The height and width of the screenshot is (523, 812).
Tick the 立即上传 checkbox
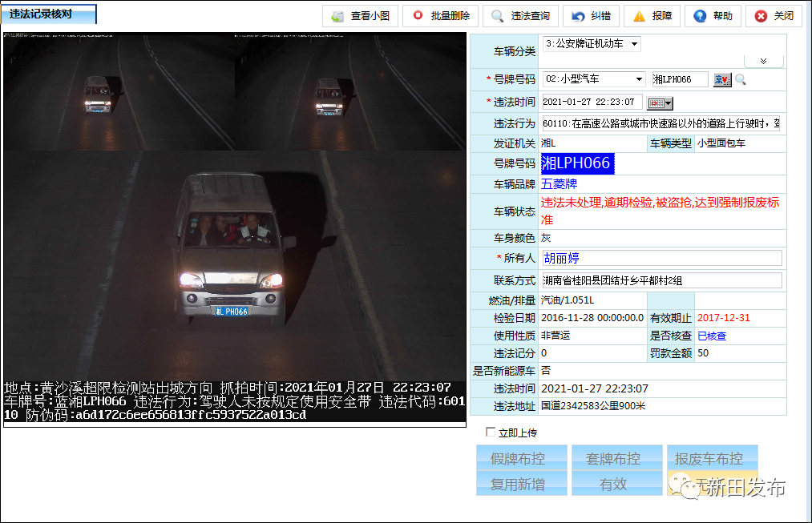tap(491, 432)
